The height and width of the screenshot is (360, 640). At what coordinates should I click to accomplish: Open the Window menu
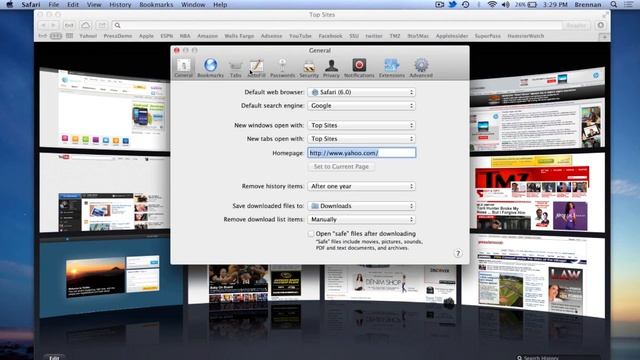193,4
